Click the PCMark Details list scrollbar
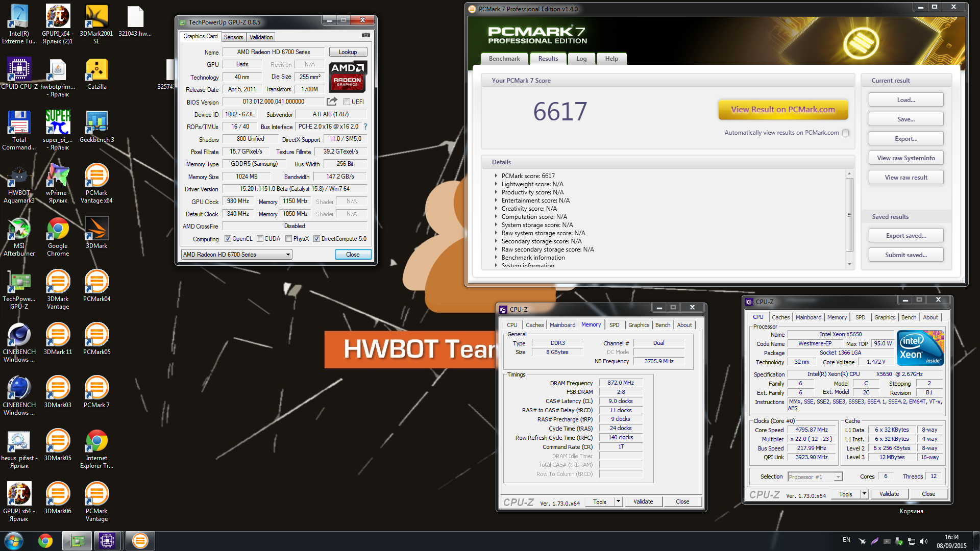 pyautogui.click(x=849, y=214)
